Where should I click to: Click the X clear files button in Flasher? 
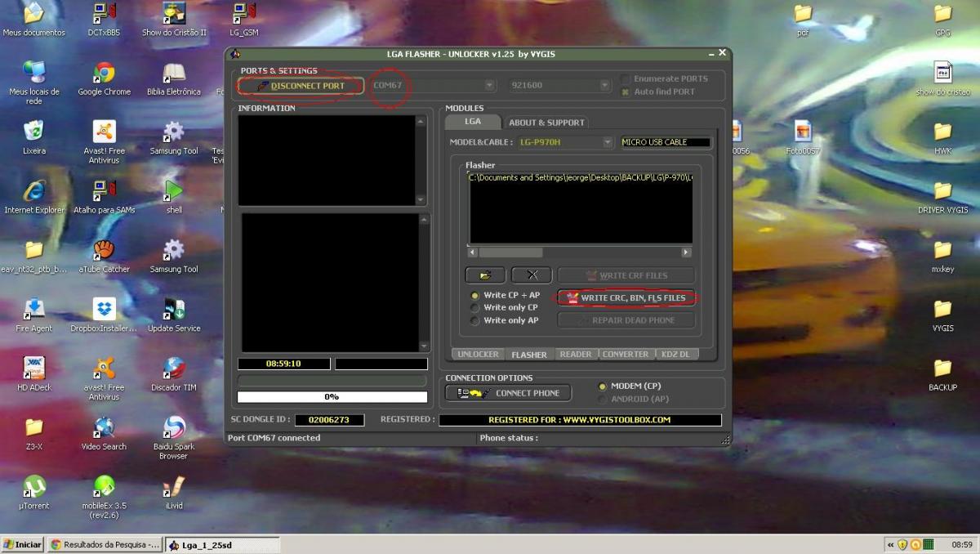point(532,275)
